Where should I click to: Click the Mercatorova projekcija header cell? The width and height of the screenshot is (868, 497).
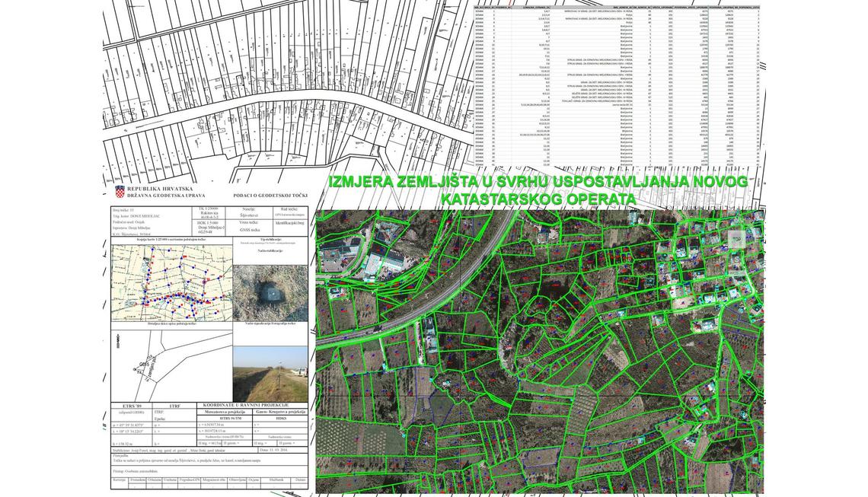(225, 412)
